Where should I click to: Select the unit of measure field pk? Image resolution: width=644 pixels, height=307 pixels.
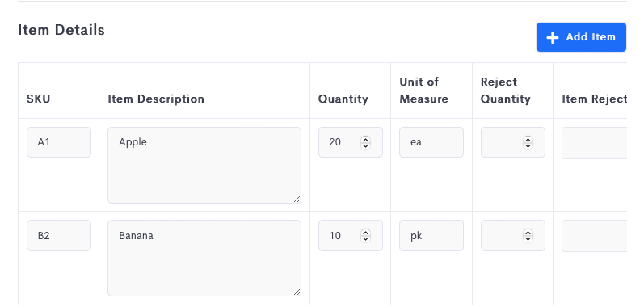pos(431,236)
